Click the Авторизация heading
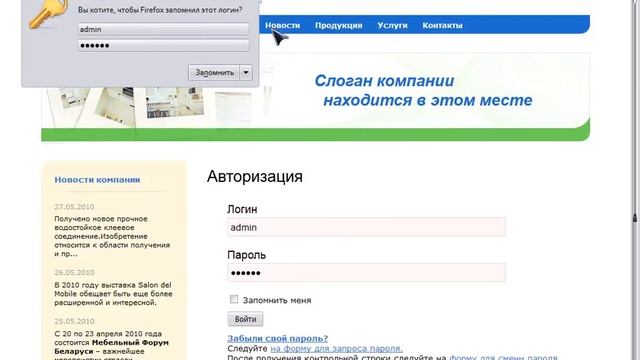The height and width of the screenshot is (360, 640). (x=255, y=176)
